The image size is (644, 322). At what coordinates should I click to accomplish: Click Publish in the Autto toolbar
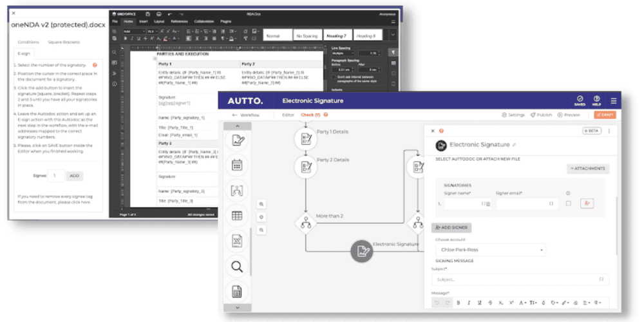[541, 115]
